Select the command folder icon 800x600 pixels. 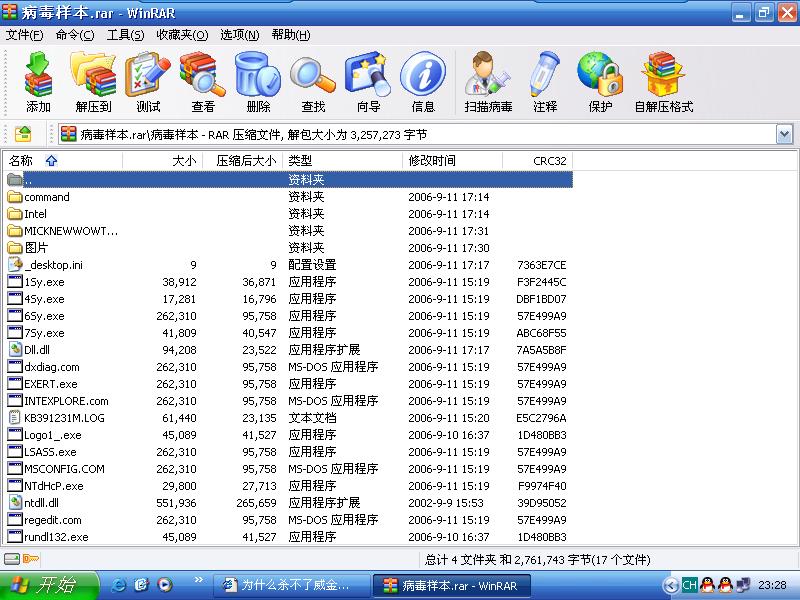(x=15, y=197)
